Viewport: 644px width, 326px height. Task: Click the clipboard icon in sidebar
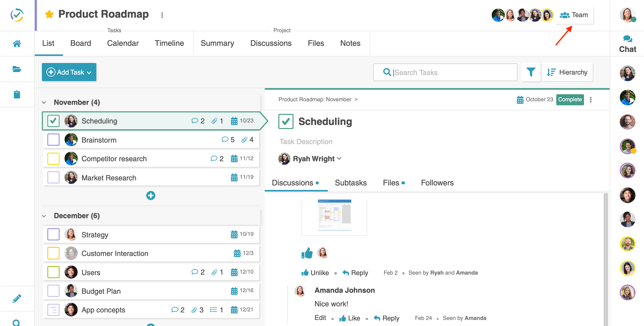(17, 94)
